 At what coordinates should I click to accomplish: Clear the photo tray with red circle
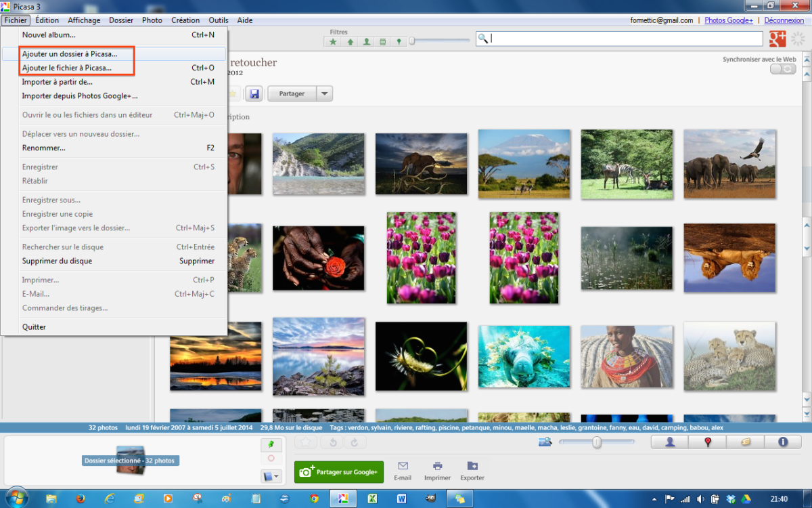point(271,459)
